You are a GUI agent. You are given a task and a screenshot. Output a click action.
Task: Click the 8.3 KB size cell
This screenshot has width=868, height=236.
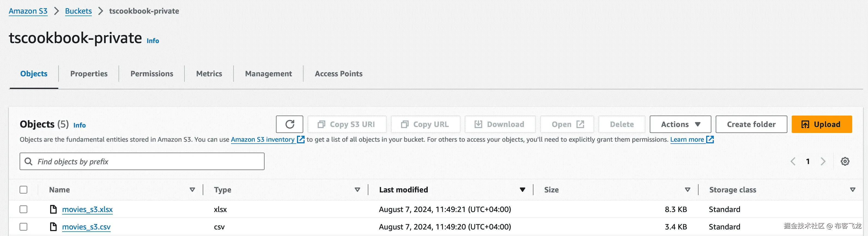pyautogui.click(x=676, y=209)
